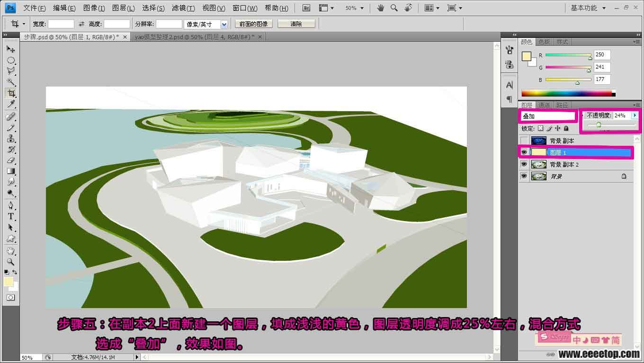Select the Magic Wand tool
The image size is (644, 363).
[x=11, y=82]
